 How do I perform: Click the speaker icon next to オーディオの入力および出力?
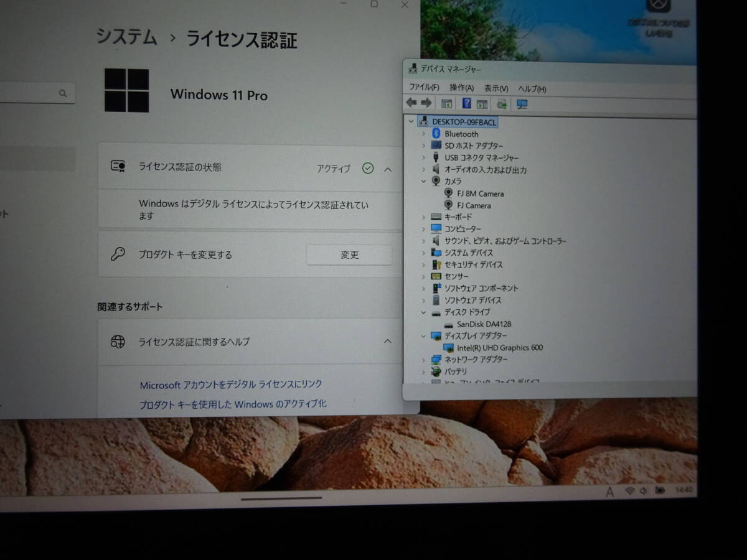click(x=436, y=169)
